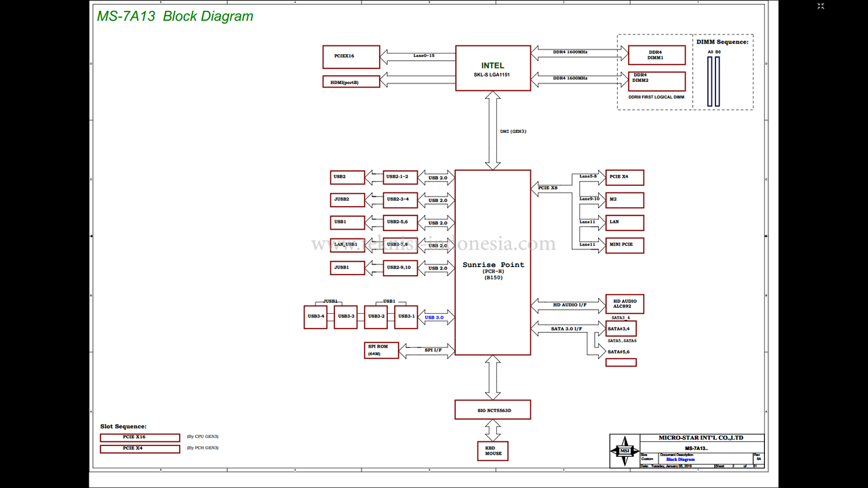Click the SIO NCT5563D block
Screen dimensions: 868x488
coord(493,410)
